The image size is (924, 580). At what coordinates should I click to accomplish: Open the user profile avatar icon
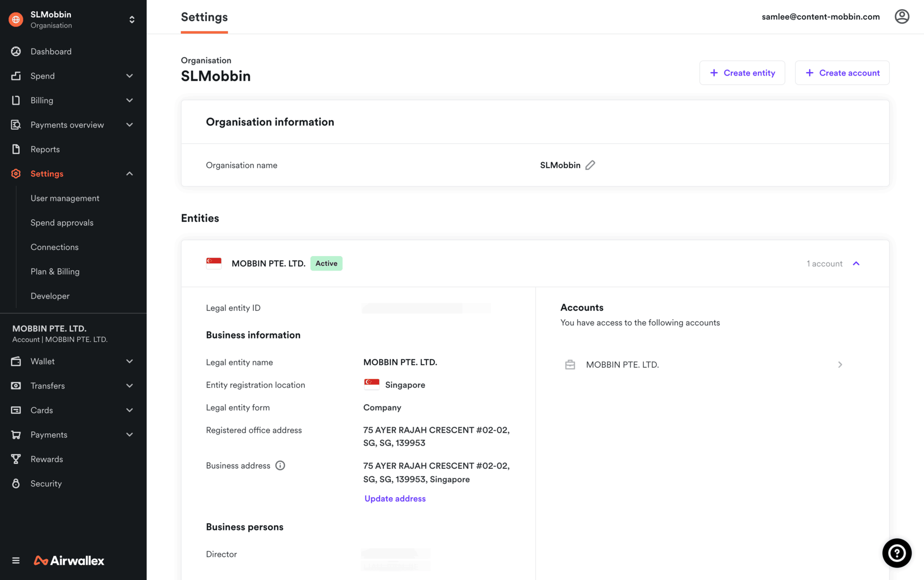click(x=902, y=16)
